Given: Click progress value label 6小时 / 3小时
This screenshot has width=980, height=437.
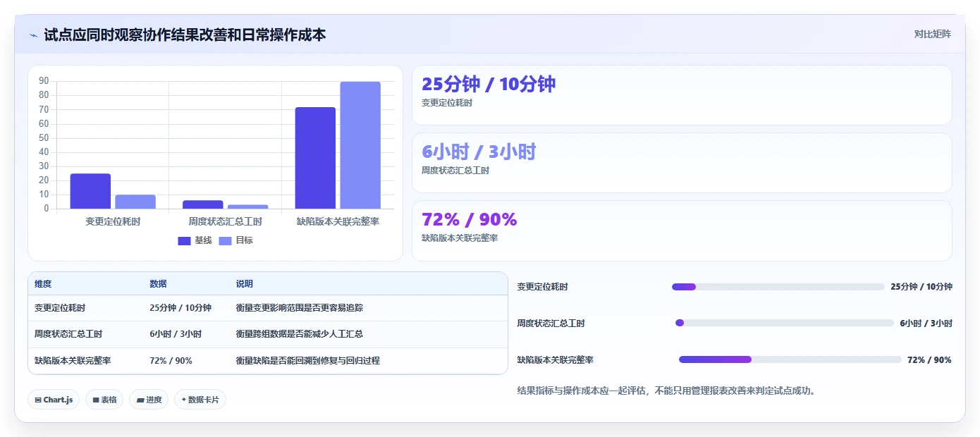Looking at the screenshot, I should (x=926, y=323).
